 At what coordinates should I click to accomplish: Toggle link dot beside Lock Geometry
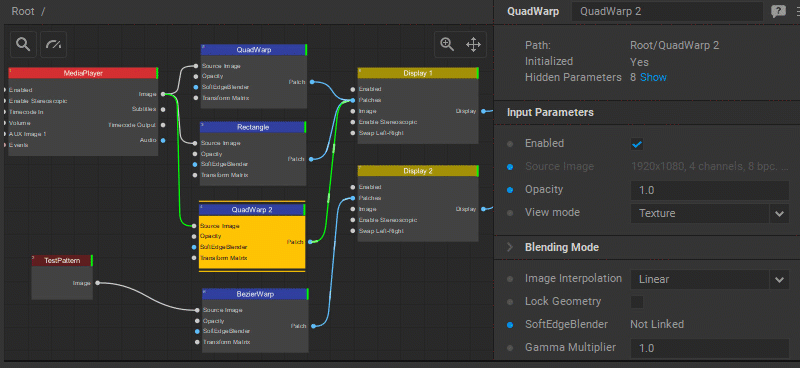pyautogui.click(x=510, y=302)
